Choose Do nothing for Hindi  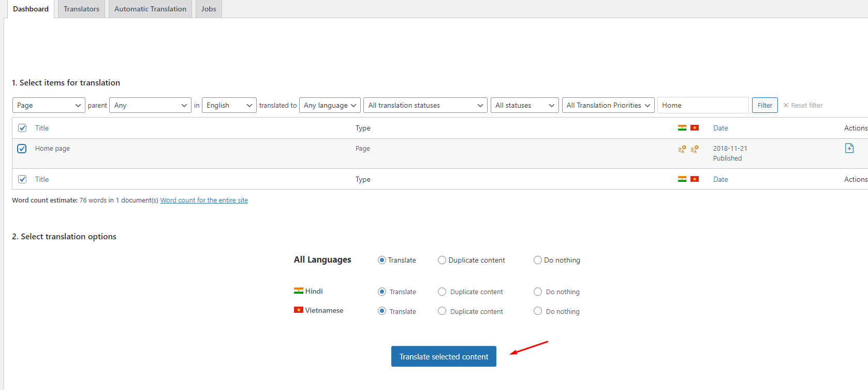[x=538, y=292]
